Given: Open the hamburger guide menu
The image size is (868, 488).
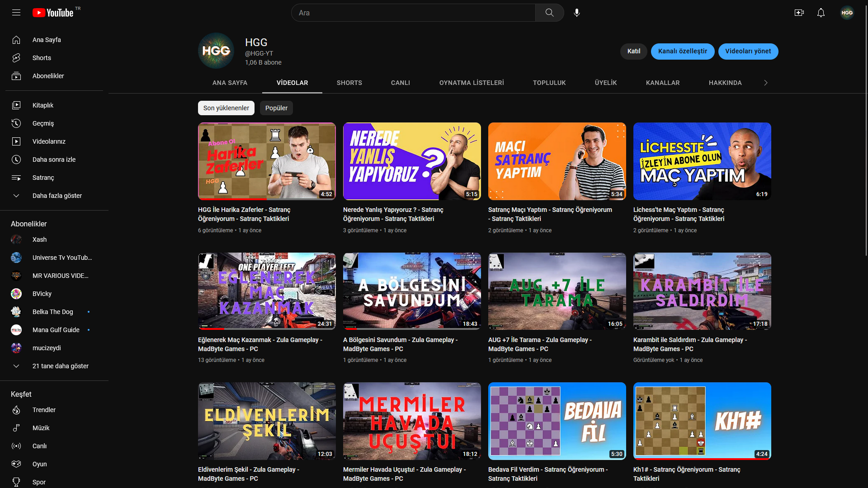Looking at the screenshot, I should click(x=16, y=13).
